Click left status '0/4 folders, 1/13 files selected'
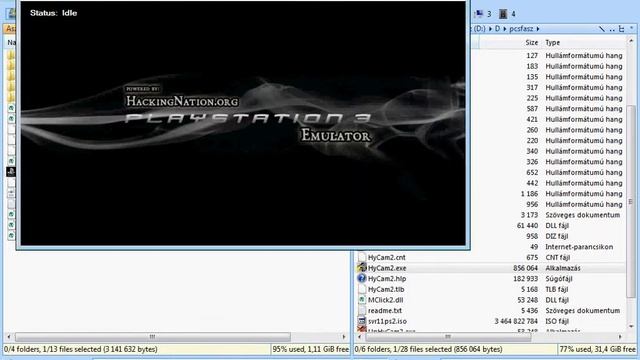 (81, 349)
